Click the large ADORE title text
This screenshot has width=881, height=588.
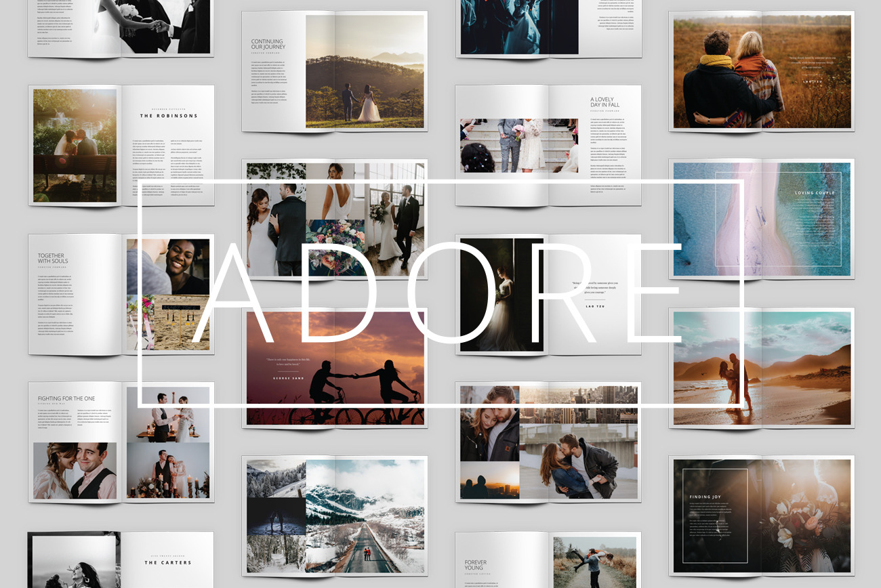click(x=440, y=293)
